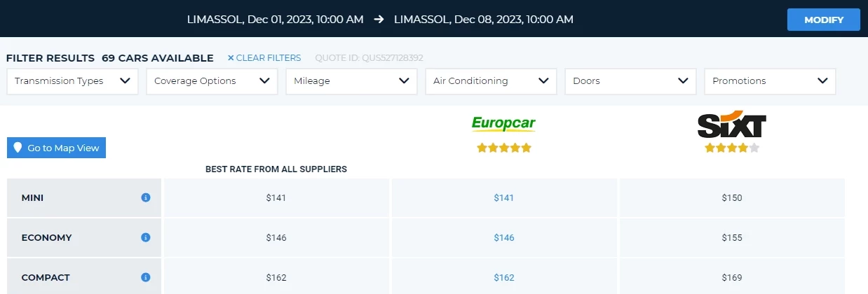868x294 pixels.
Task: Open Go to Map View
Action: click(x=56, y=148)
